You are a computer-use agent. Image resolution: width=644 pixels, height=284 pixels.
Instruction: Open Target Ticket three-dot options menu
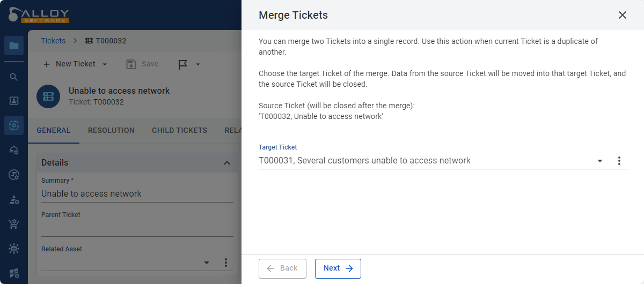pos(619,161)
